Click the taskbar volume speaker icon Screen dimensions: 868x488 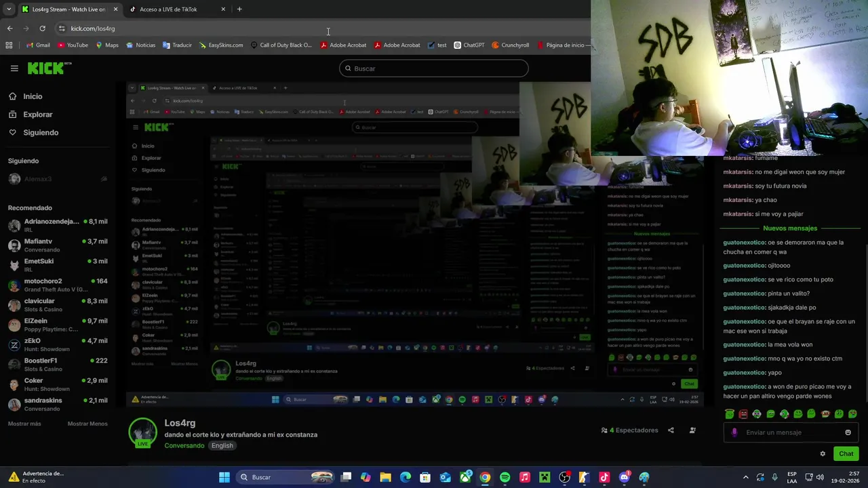821,477
